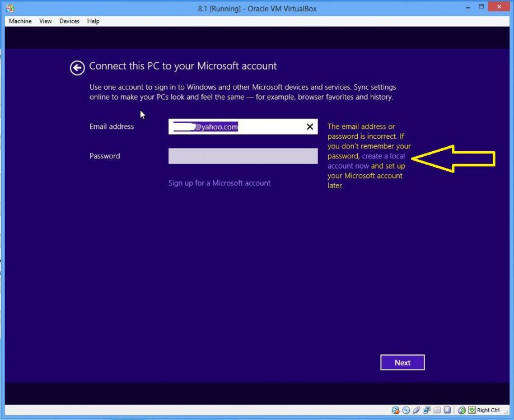The height and width of the screenshot is (420, 514).
Task: Click the back arrow circle icon
Action: (x=77, y=68)
